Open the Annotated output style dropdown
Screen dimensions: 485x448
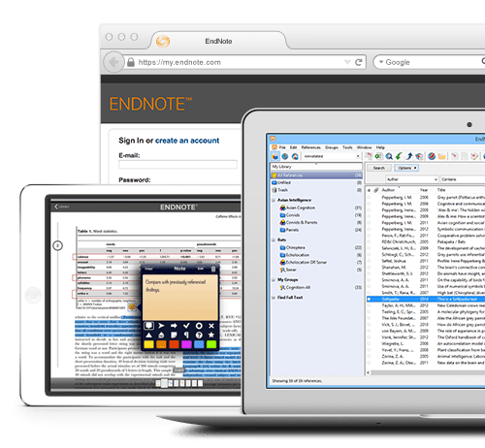[x=332, y=156]
